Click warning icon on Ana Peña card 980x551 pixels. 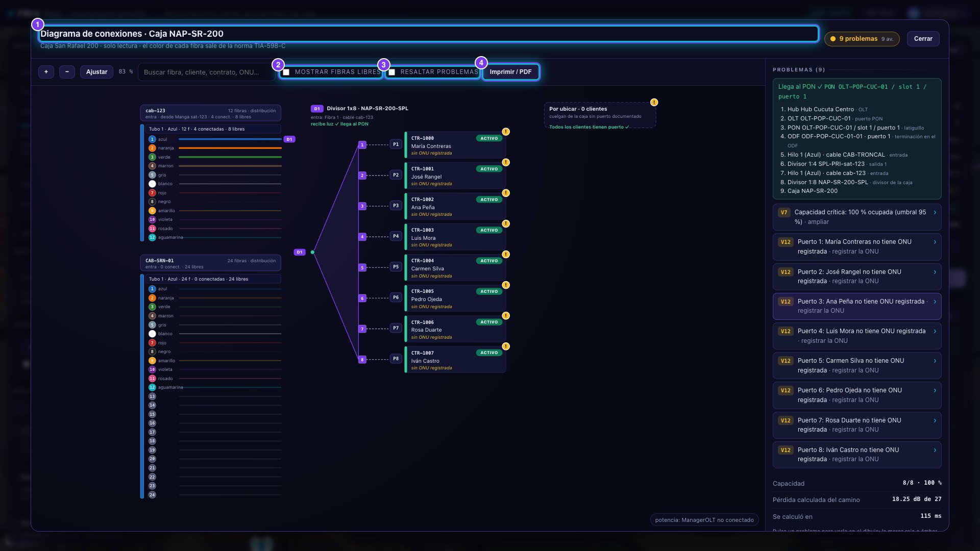506,193
